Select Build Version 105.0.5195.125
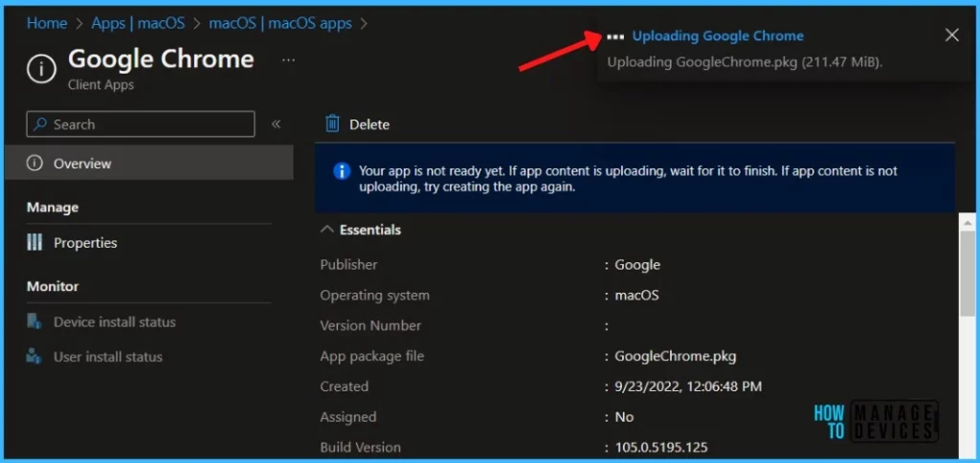This screenshot has width=980, height=463. coord(661,448)
